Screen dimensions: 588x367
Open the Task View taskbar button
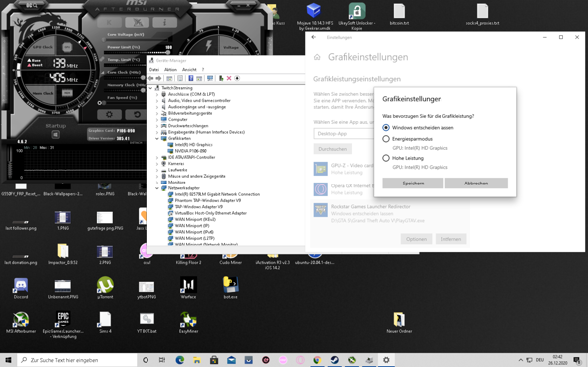[x=162, y=360]
